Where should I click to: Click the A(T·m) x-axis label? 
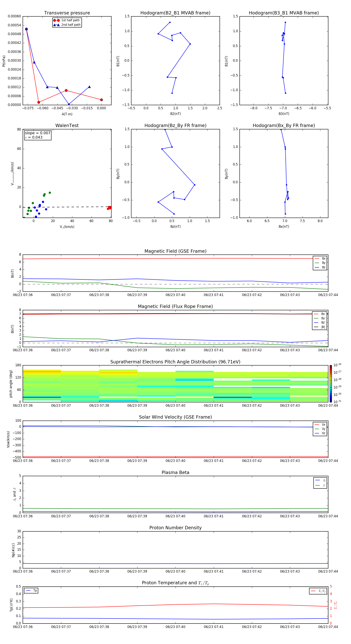[67, 114]
